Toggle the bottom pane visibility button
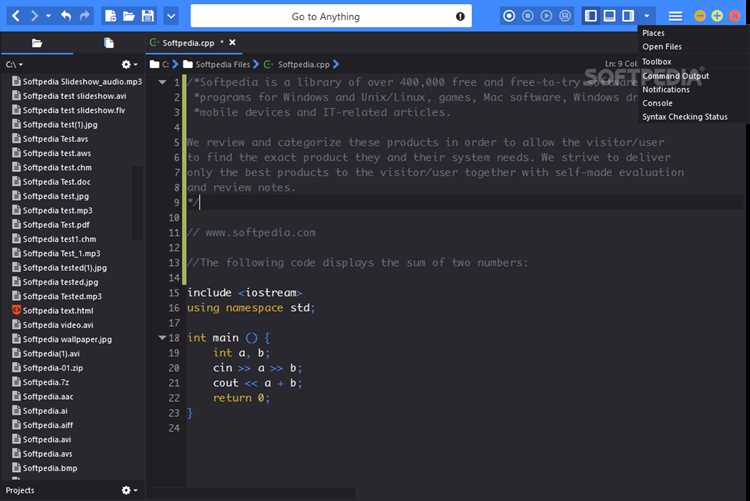 tap(609, 16)
